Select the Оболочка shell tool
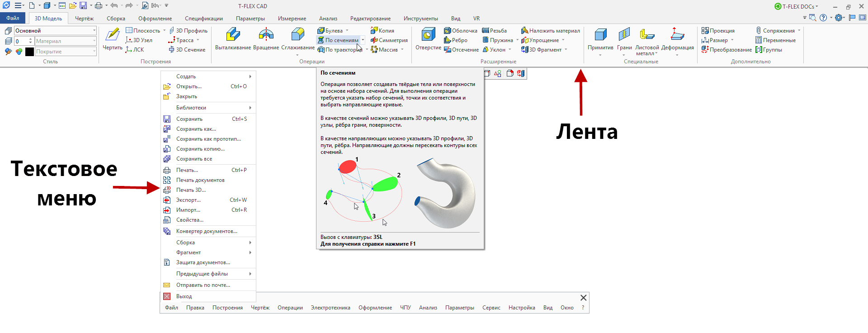The height and width of the screenshot is (333, 868). [461, 31]
